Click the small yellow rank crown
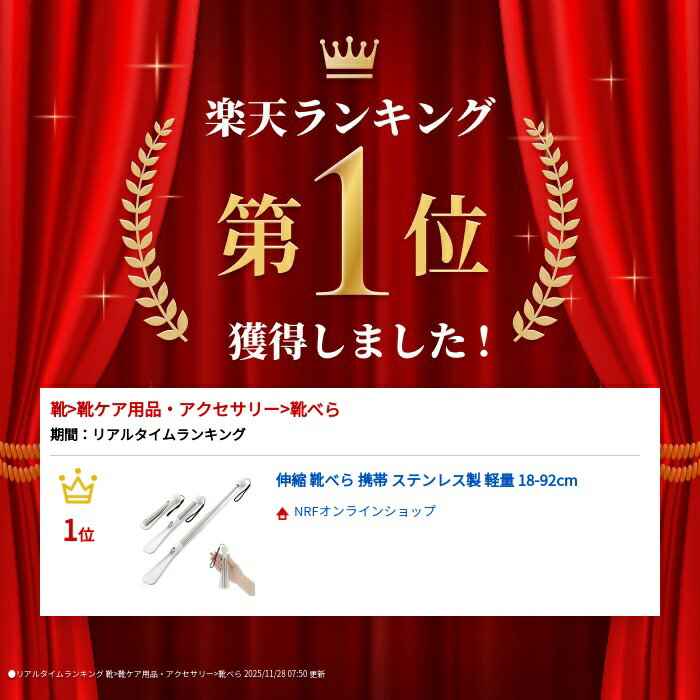This screenshot has width=700, height=700. pyautogui.click(x=78, y=486)
